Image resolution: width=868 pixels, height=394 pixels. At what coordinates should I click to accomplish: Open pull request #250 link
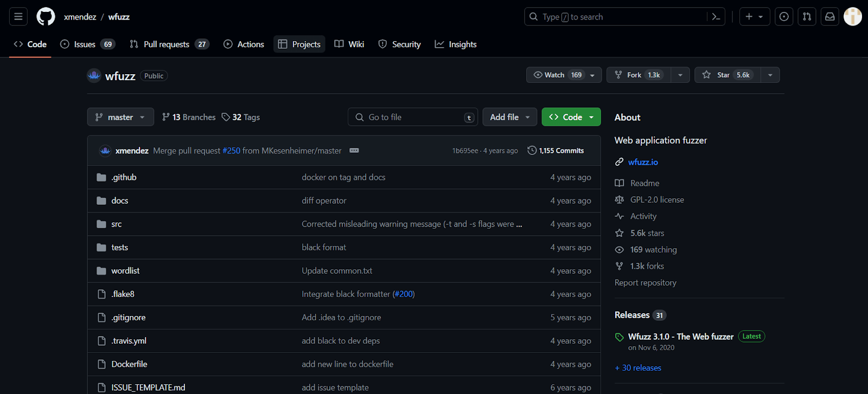231,151
